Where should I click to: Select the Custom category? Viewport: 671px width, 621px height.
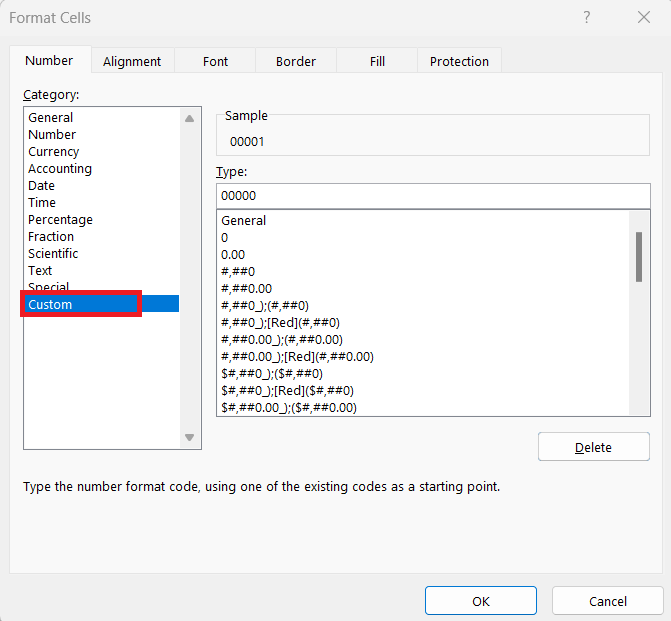(x=101, y=304)
